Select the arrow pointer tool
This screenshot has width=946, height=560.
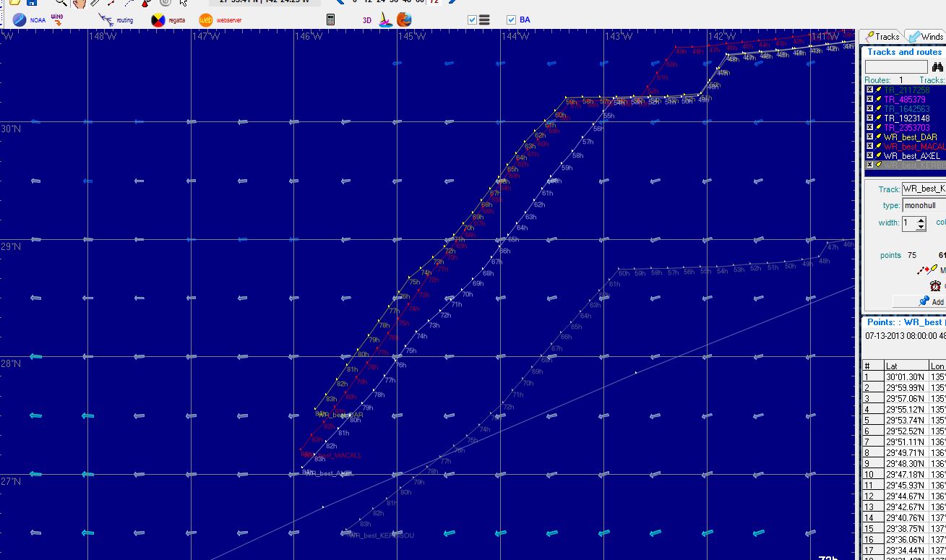[184, 3]
